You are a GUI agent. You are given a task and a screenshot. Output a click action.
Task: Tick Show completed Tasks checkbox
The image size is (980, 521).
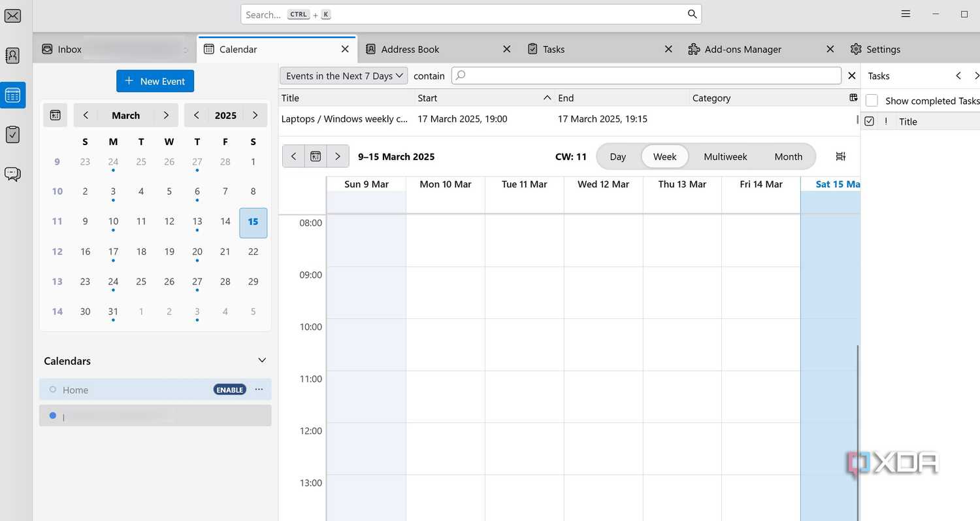(872, 101)
